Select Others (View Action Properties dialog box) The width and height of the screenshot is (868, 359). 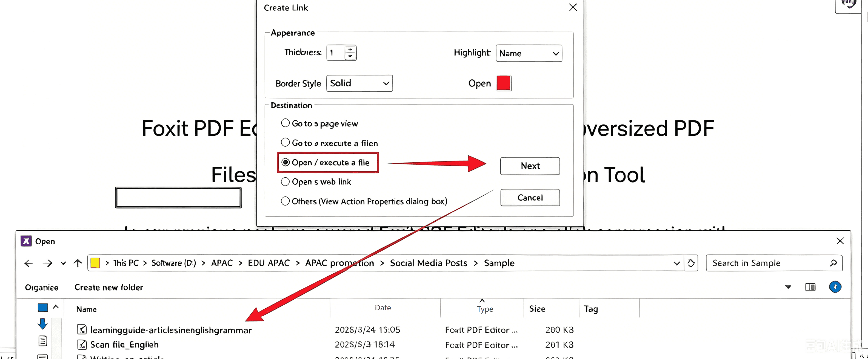364,201
